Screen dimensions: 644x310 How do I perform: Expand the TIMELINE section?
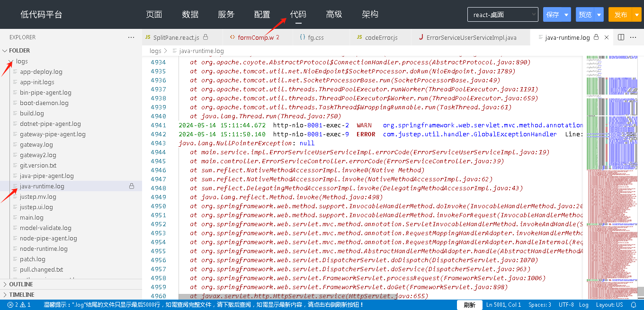pos(22,294)
